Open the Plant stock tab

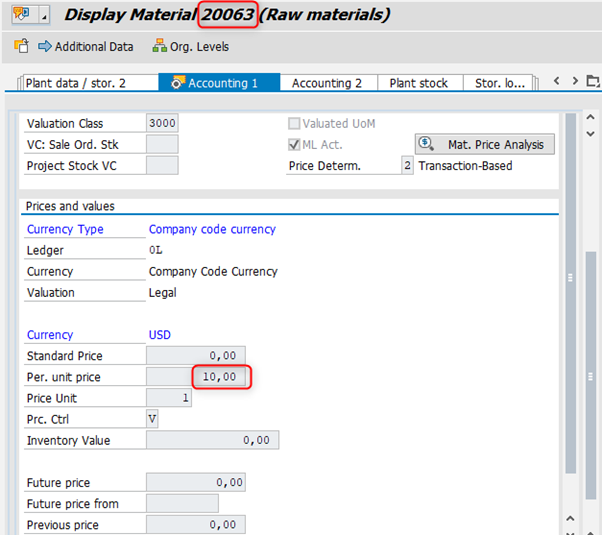tap(418, 83)
